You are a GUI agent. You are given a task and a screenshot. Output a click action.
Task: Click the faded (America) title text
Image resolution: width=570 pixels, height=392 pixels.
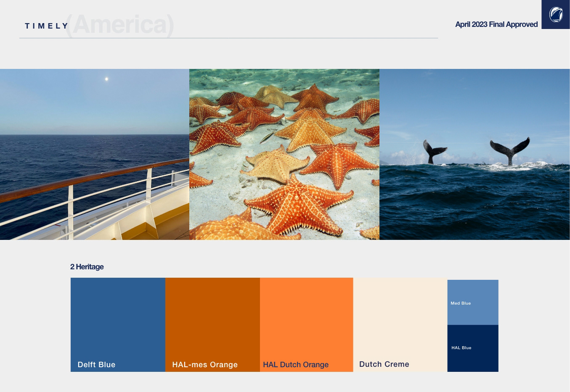click(x=120, y=25)
